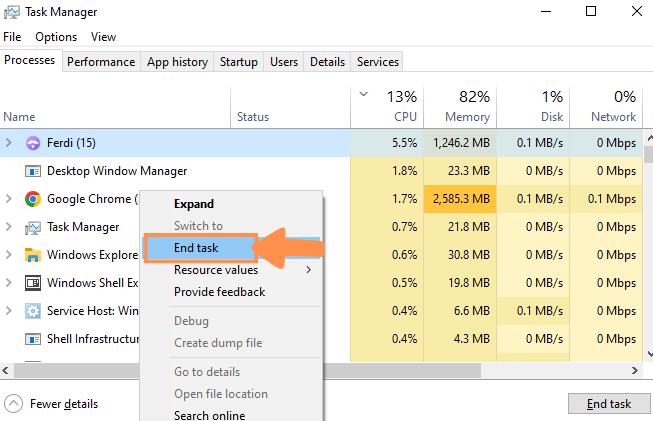The height and width of the screenshot is (421, 653).
Task: Click the CPU column sort chevron
Action: (364, 94)
